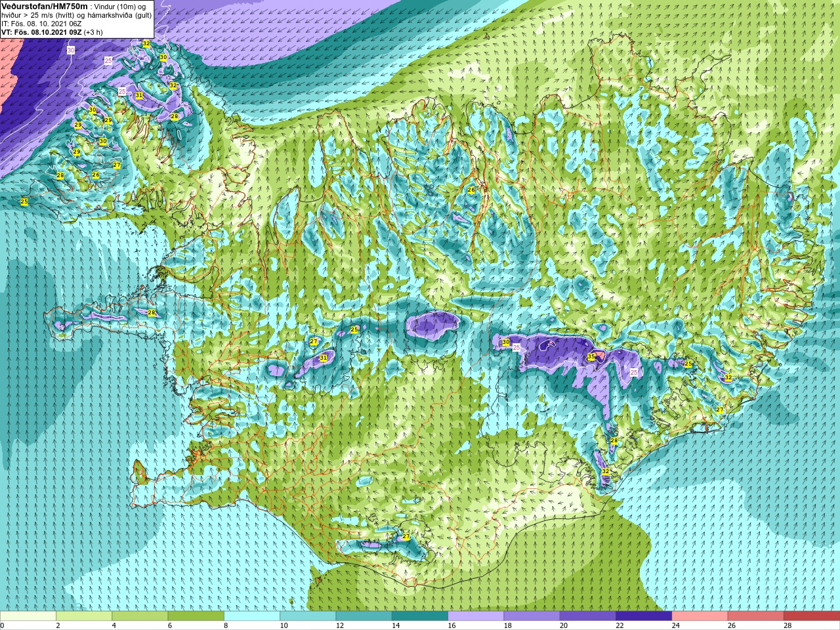Click the bold 'VT: Fös. 08.10.2021 09Z' text
840x630 pixels.
click(x=41, y=31)
